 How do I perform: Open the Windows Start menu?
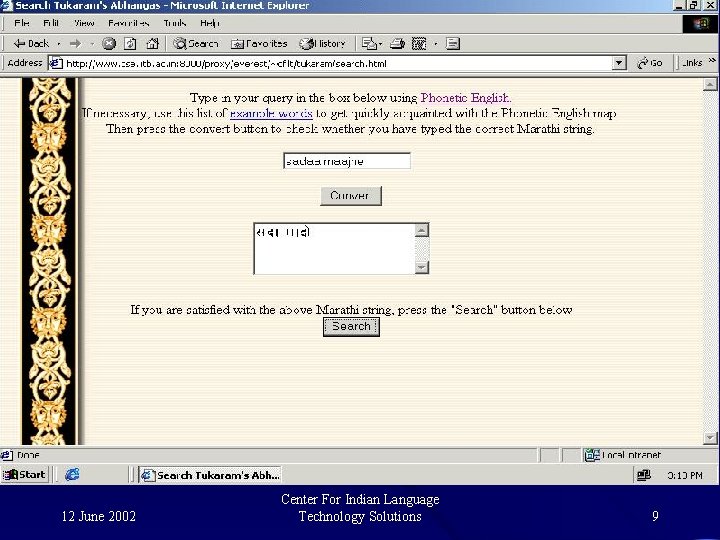pyautogui.click(x=25, y=474)
